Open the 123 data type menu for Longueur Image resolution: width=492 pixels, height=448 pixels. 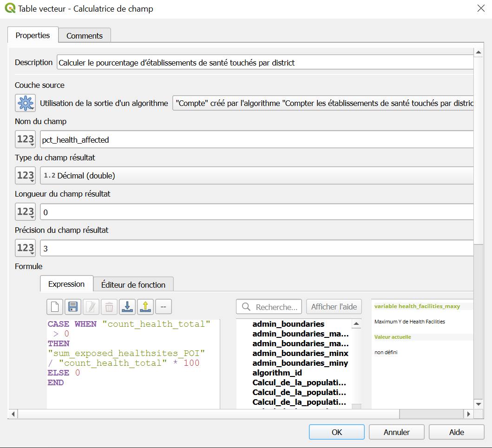click(25, 212)
